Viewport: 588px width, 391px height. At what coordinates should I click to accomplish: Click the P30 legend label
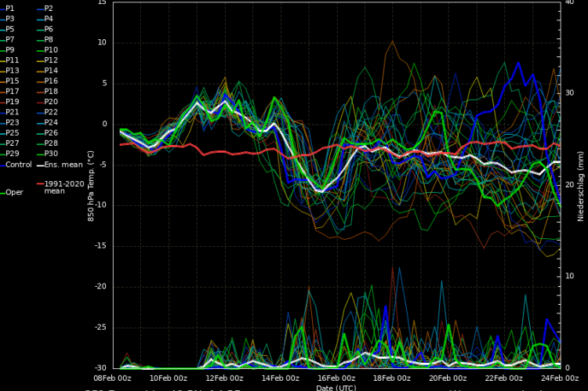(50, 154)
